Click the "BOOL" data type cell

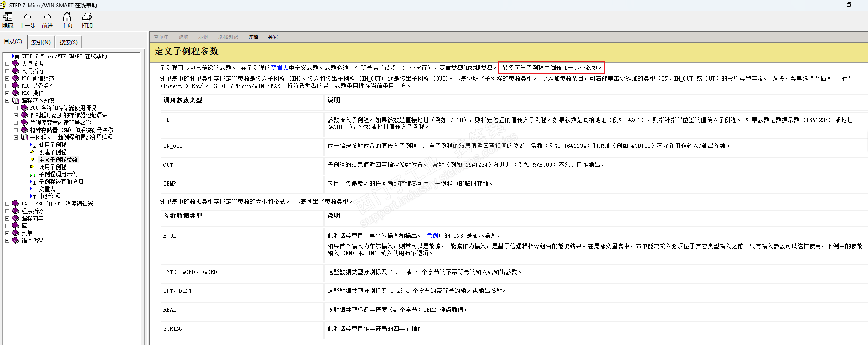click(242, 245)
